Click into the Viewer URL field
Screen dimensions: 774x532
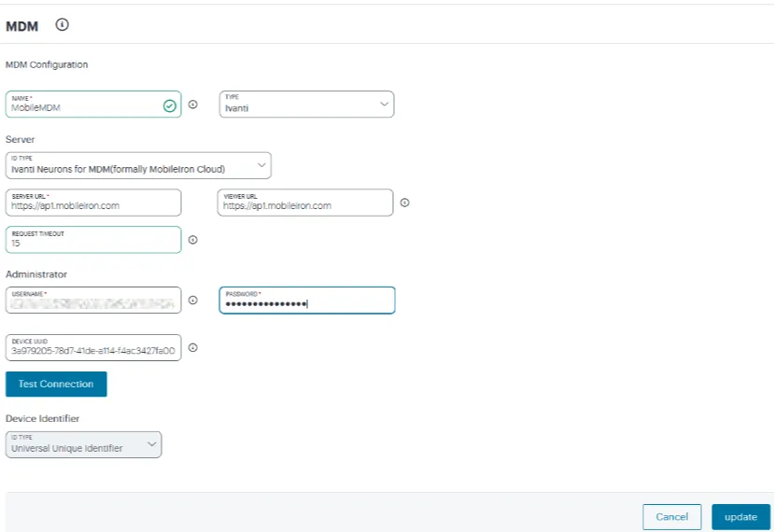pyautogui.click(x=305, y=203)
